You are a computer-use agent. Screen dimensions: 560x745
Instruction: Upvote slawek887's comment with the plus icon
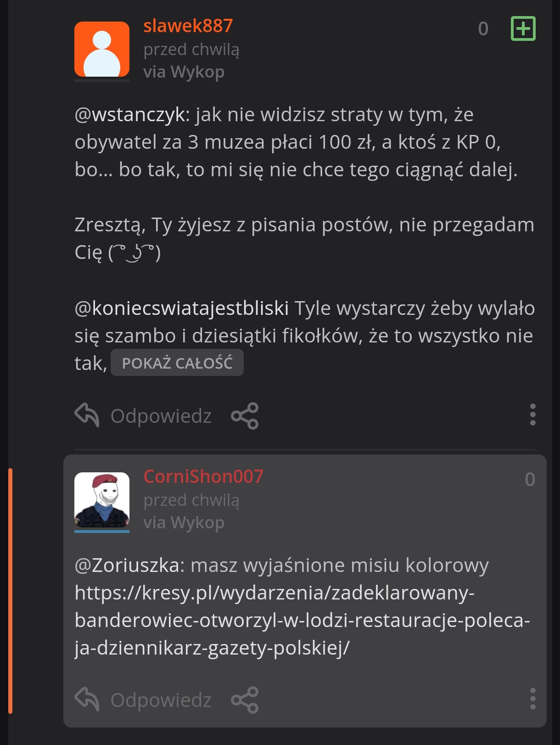pos(523,28)
